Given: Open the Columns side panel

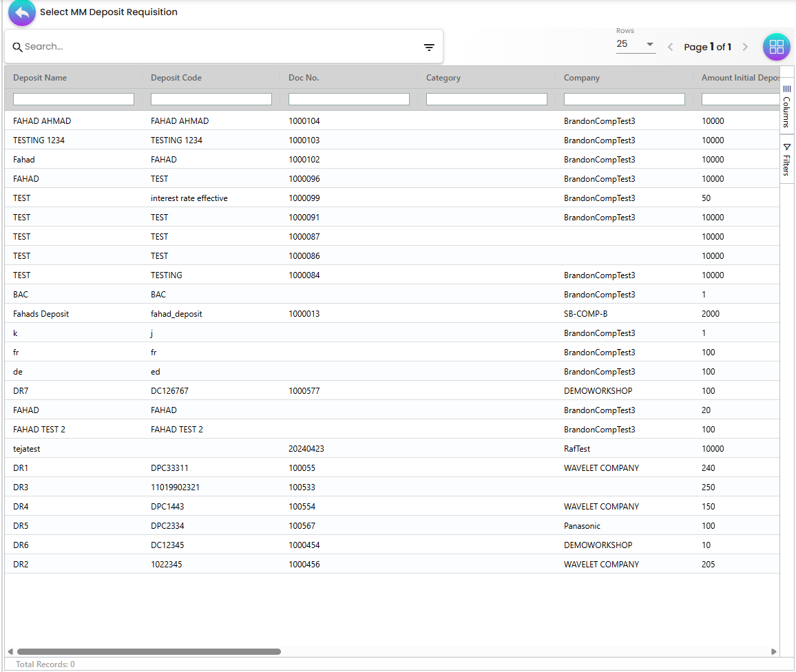Looking at the screenshot, I should [786, 105].
